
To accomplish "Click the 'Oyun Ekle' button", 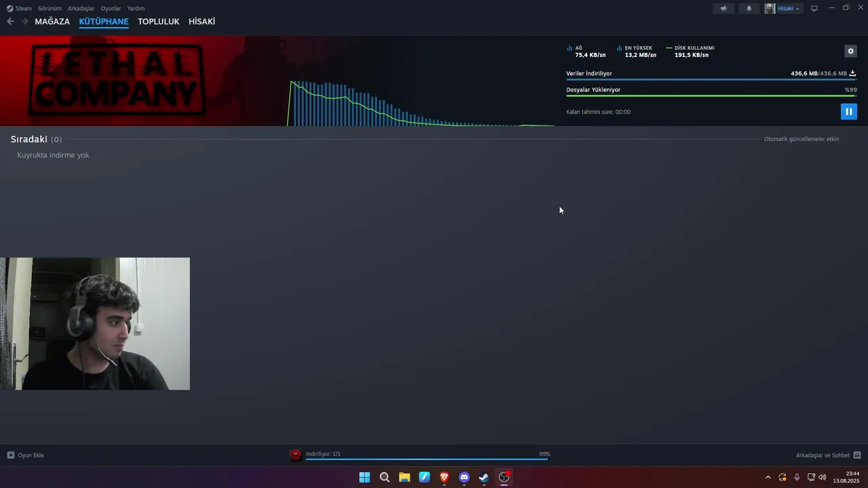I will (x=26, y=455).
